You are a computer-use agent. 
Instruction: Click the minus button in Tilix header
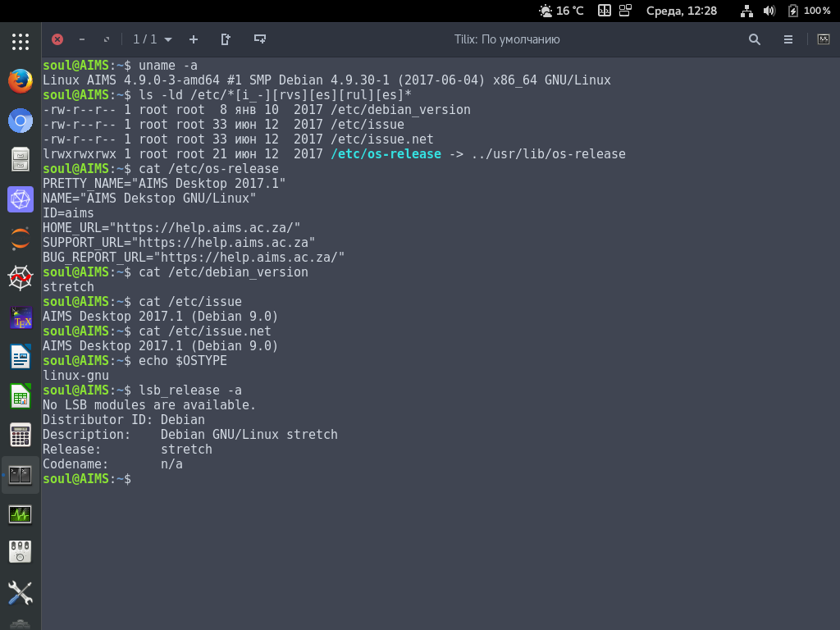click(82, 39)
